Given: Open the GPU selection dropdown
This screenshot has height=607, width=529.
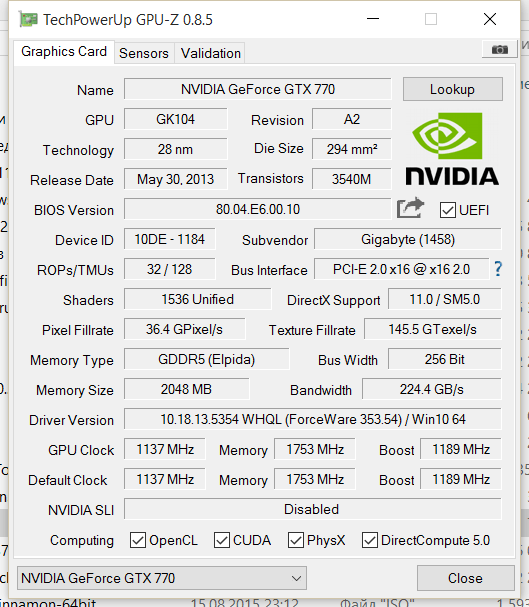Looking at the screenshot, I should point(162,578).
